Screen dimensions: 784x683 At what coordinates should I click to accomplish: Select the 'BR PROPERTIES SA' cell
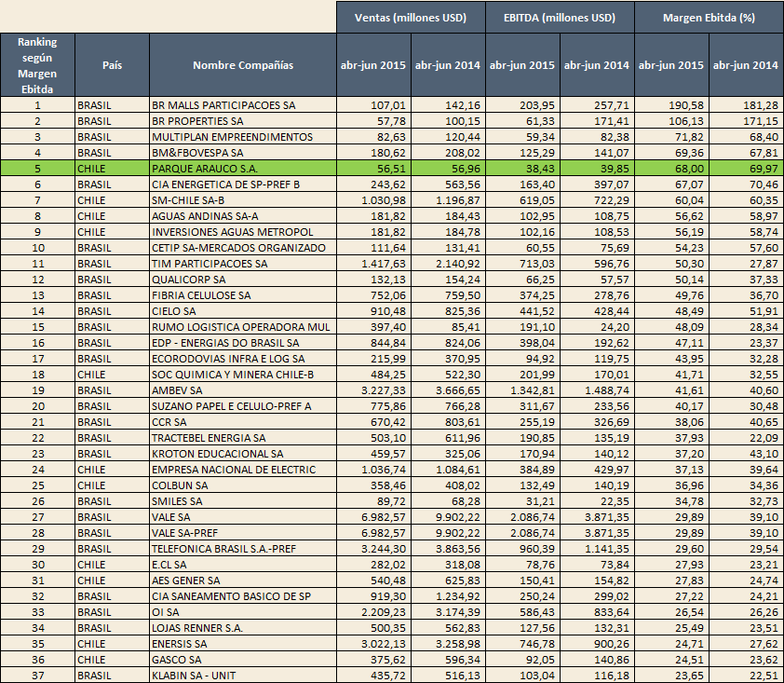[x=243, y=121]
